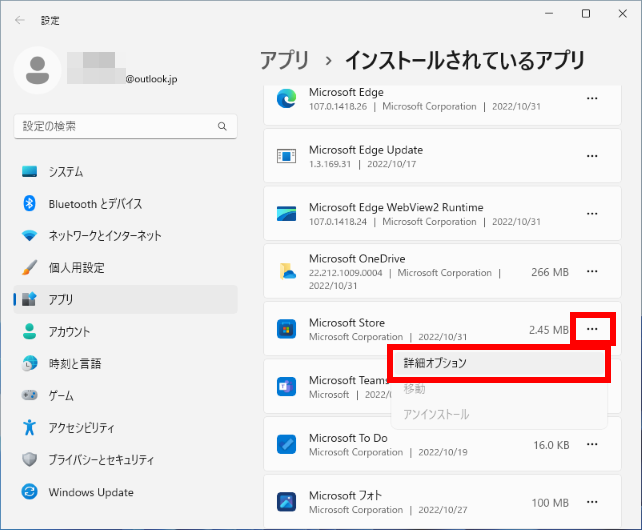The height and width of the screenshot is (530, 642).
Task: Select the Microsoft Store app name
Action: click(x=347, y=323)
